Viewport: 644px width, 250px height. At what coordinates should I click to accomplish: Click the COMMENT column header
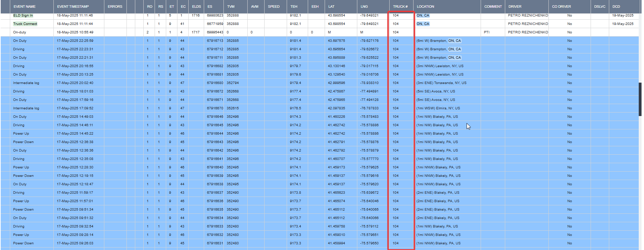pos(493,7)
